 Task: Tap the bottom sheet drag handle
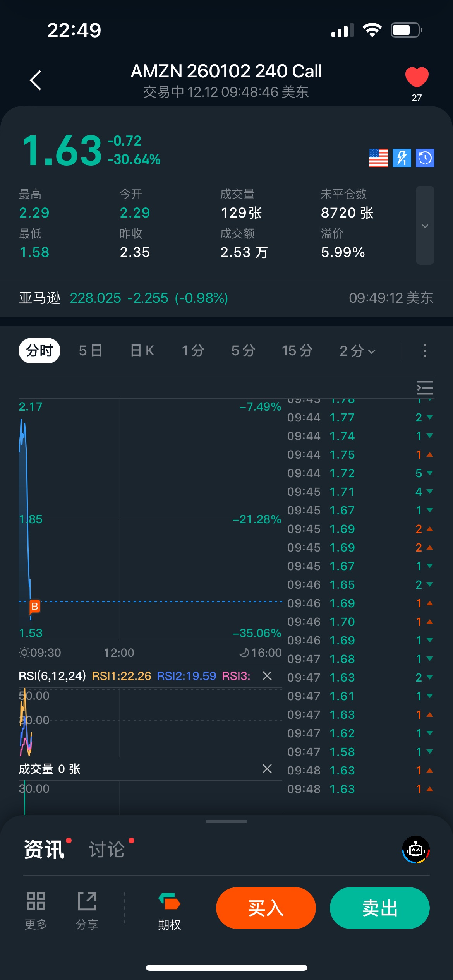click(226, 821)
